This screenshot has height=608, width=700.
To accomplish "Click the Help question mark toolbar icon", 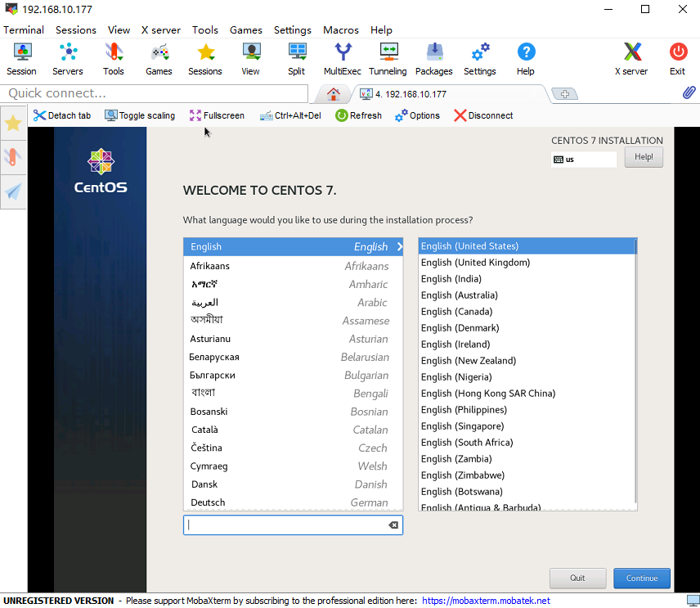I will coord(526,59).
